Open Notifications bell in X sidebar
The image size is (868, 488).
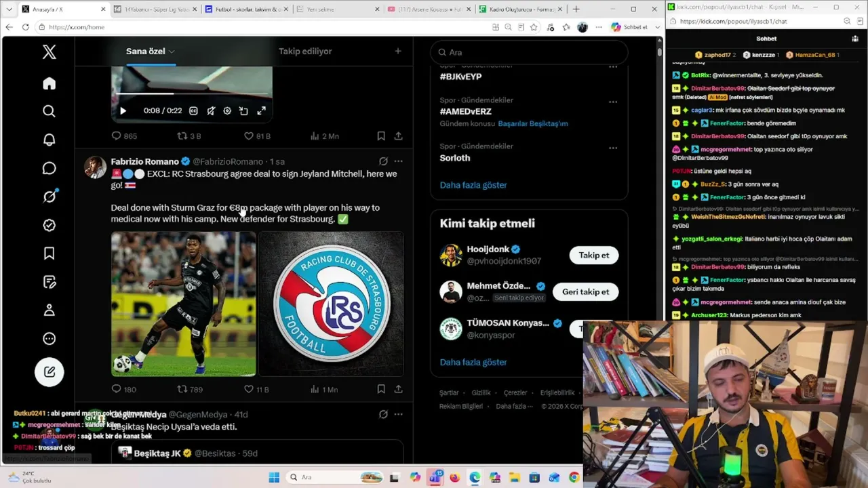point(49,140)
